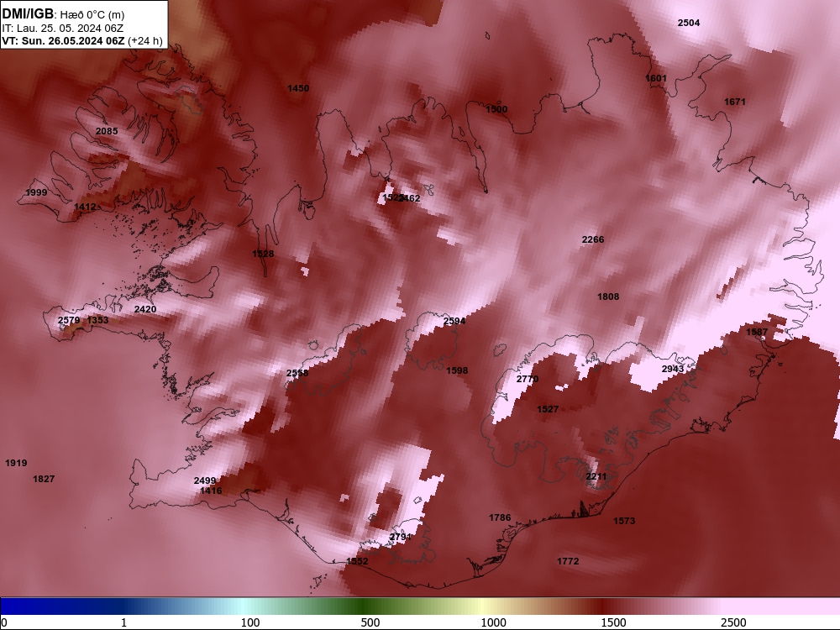Click the 1416 height value
Image resolution: width=840 pixels, height=630 pixels.
pyautogui.click(x=211, y=491)
